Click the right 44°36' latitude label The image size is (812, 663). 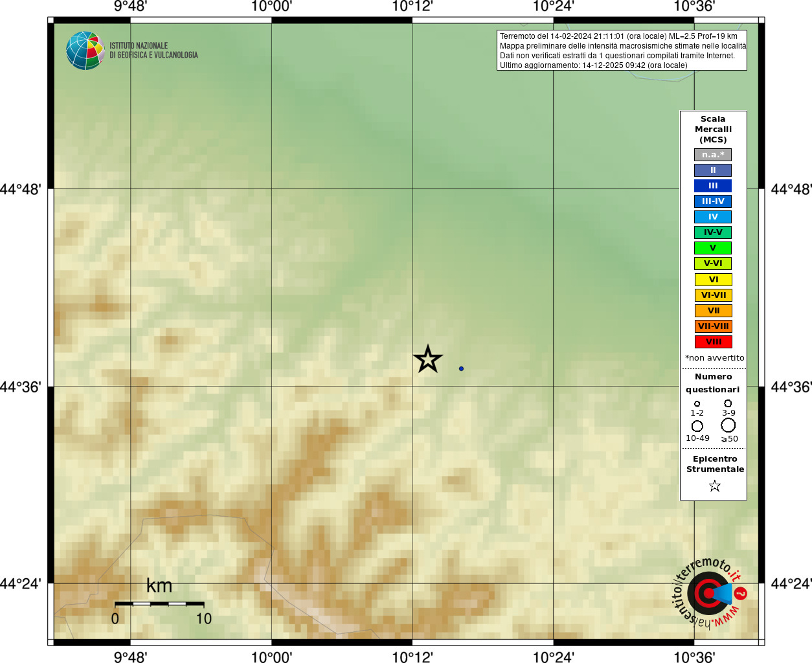click(x=791, y=387)
